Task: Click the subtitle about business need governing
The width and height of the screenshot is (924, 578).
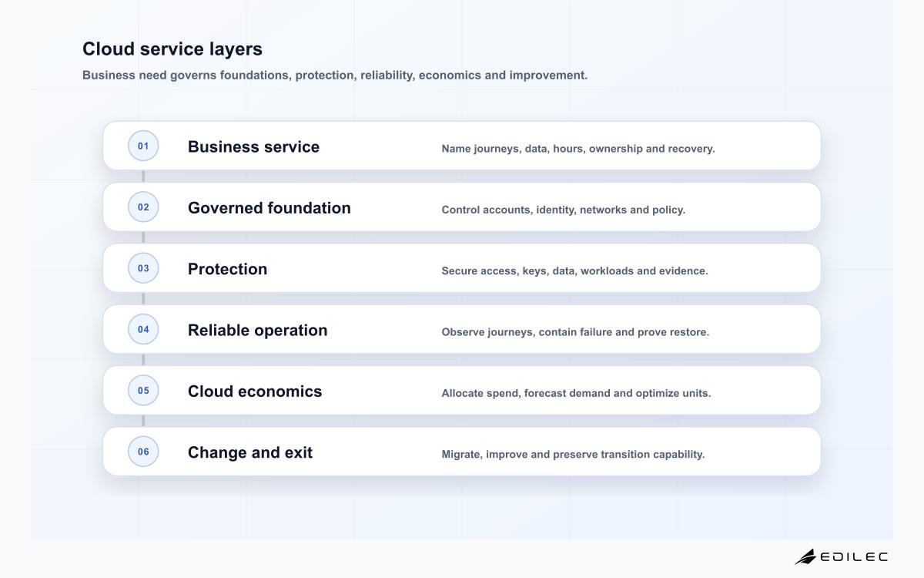Action: coord(335,76)
